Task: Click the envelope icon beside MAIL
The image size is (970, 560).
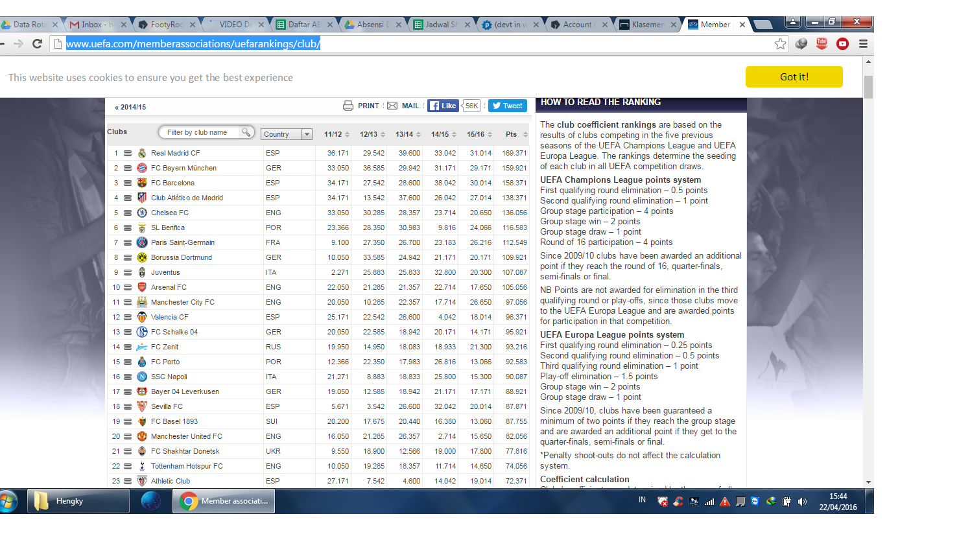Action: point(392,106)
